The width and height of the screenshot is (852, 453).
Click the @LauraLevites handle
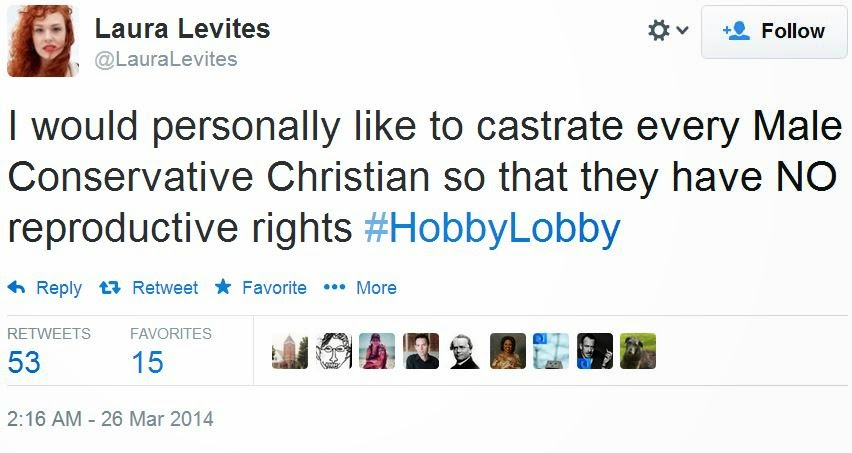pos(166,59)
